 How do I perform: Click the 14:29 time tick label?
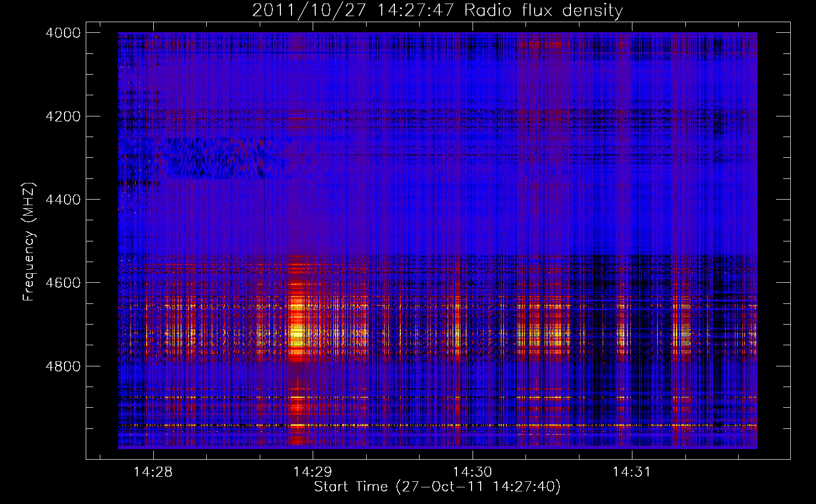[x=313, y=472]
